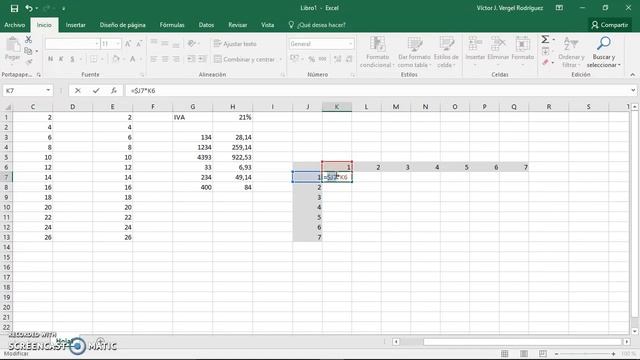Image resolution: width=640 pixels, height=360 pixels.
Task: Apply percent style with the % icon
Action: point(311,59)
